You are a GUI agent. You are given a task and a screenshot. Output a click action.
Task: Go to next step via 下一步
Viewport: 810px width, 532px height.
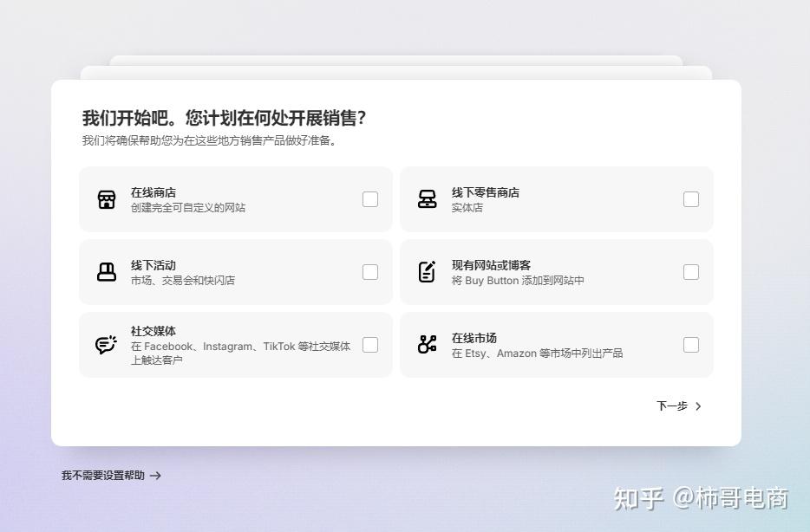(x=679, y=406)
